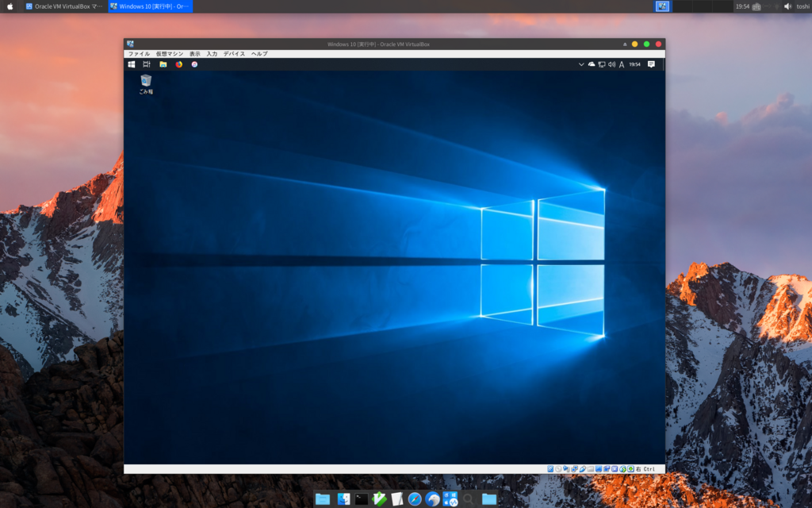This screenshot has height=508, width=812.
Task: Click the hard disk status icon in VirtualBox
Action: pos(550,468)
